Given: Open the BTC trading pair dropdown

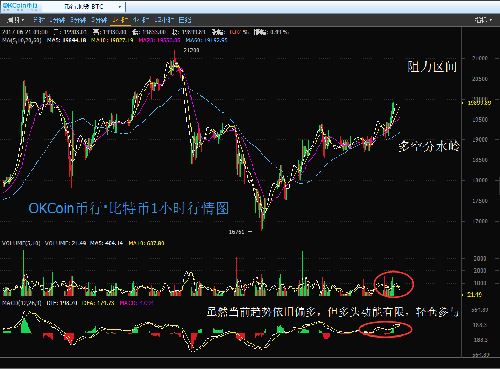Looking at the screenshot, I should (x=93, y=7).
